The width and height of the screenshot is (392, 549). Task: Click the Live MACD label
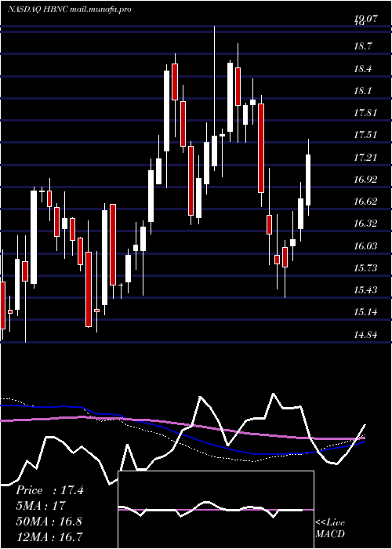click(330, 529)
